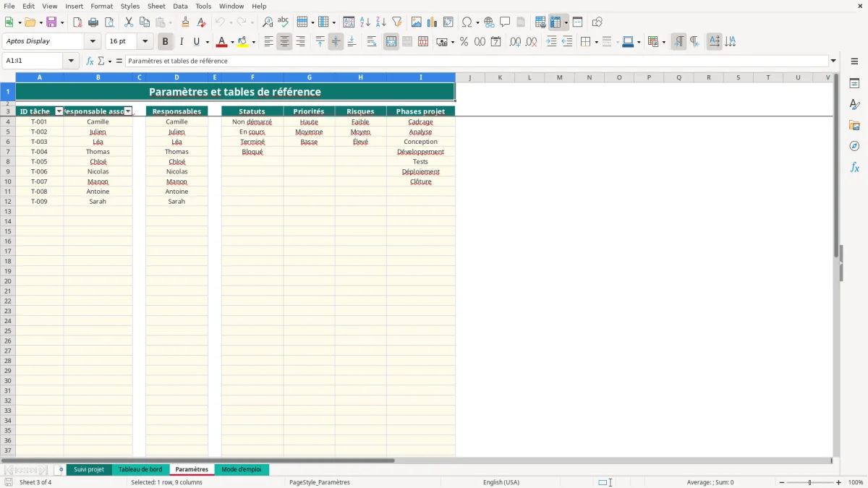The image size is (868, 488).
Task: Toggle Center Horizontally alignment
Action: click(285, 42)
